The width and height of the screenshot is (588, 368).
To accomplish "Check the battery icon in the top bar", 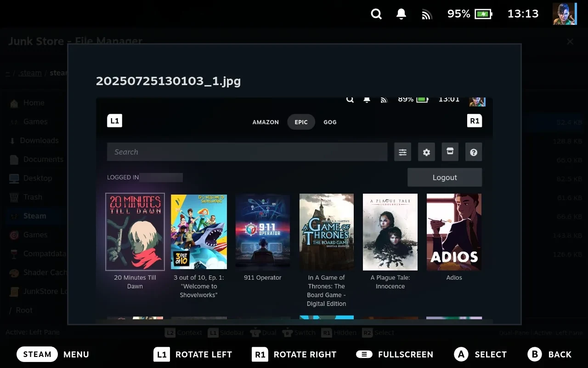I will point(483,14).
